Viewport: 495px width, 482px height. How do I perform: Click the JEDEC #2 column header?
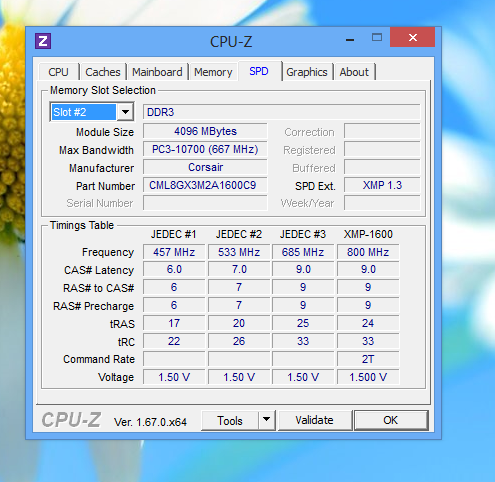point(239,234)
